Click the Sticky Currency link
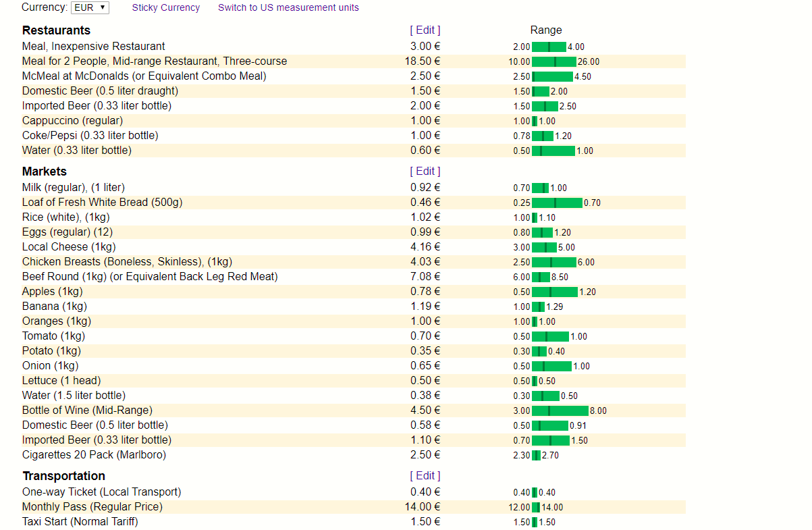 tap(166, 7)
